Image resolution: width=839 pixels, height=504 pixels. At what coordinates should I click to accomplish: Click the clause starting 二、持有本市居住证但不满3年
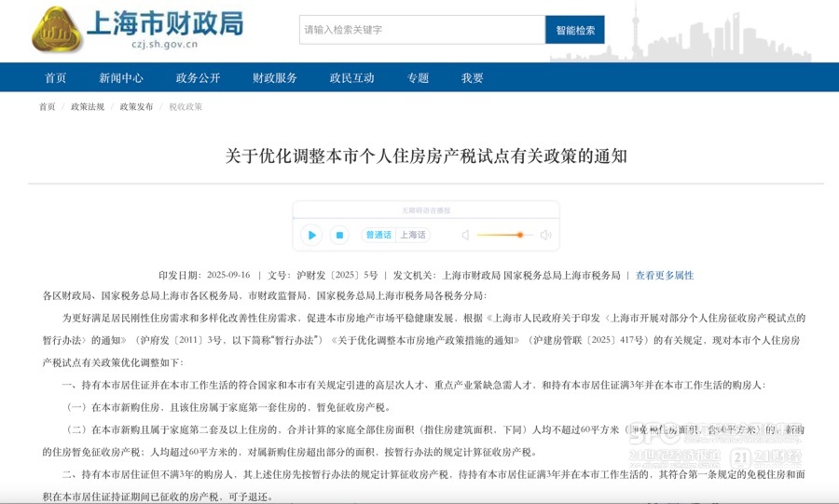coord(424,485)
